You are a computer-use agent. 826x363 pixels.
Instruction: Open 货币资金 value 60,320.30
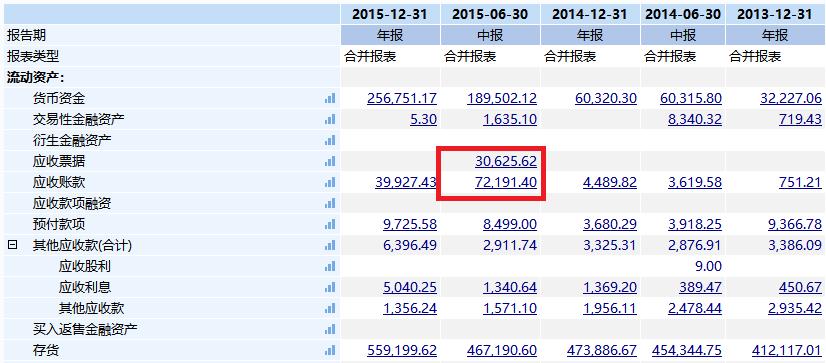606,99
